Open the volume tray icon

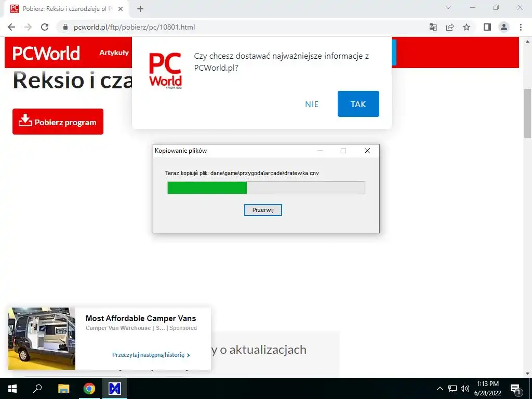(465, 389)
